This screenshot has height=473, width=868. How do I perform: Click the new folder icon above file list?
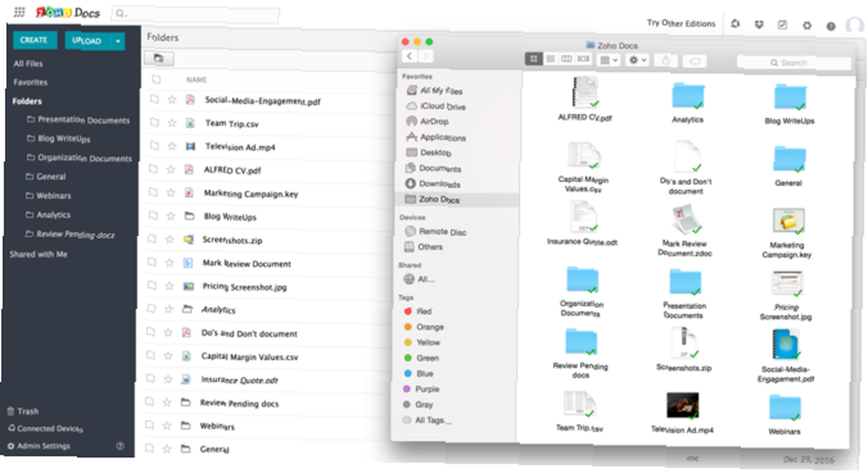click(159, 58)
